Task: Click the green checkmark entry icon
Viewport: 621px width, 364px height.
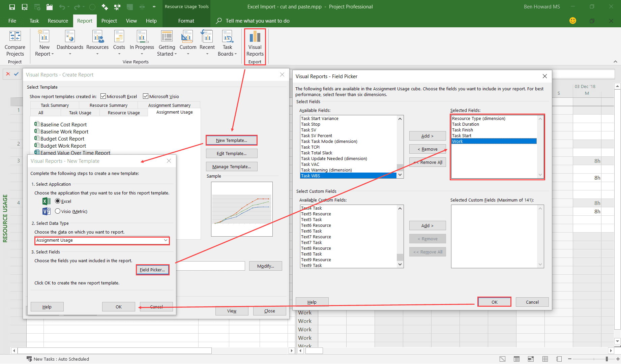Action: coord(16,74)
